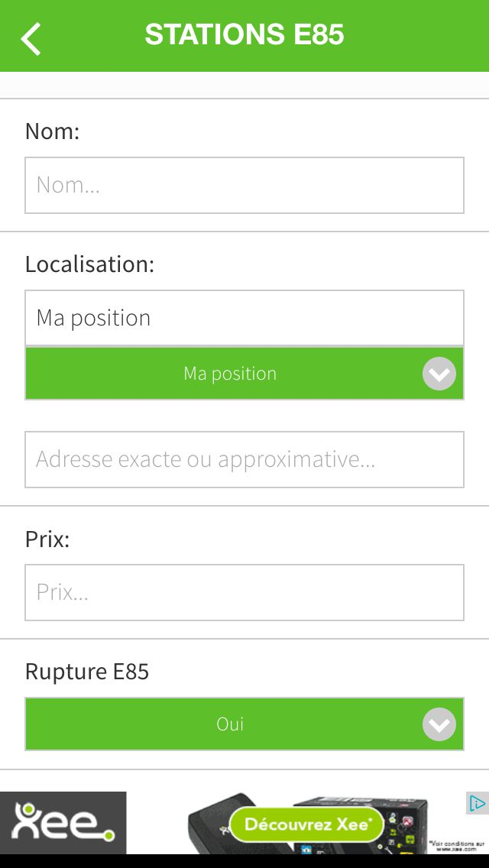Focus the Prix input field
Viewport: 489px width, 868px height.
[244, 592]
